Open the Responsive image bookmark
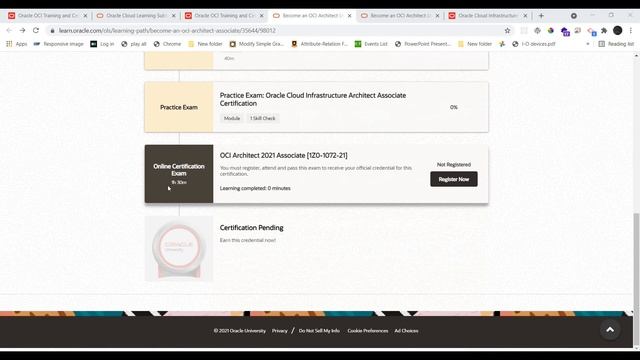The width and height of the screenshot is (640, 360). point(58,44)
